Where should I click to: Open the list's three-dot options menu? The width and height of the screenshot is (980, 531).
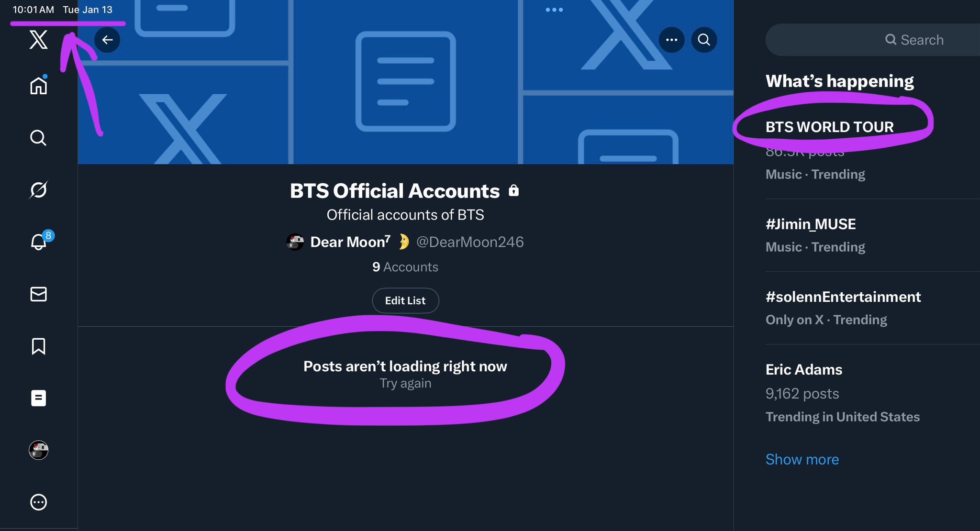pyautogui.click(x=671, y=40)
